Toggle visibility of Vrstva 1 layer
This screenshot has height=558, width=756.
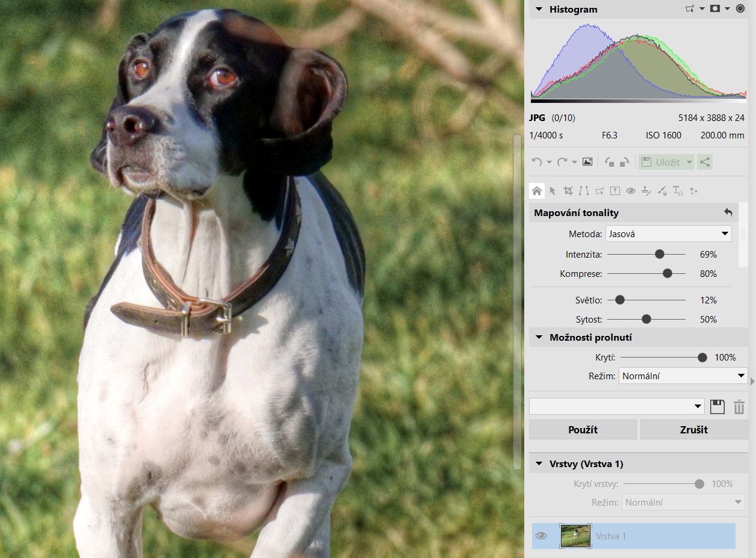541,536
